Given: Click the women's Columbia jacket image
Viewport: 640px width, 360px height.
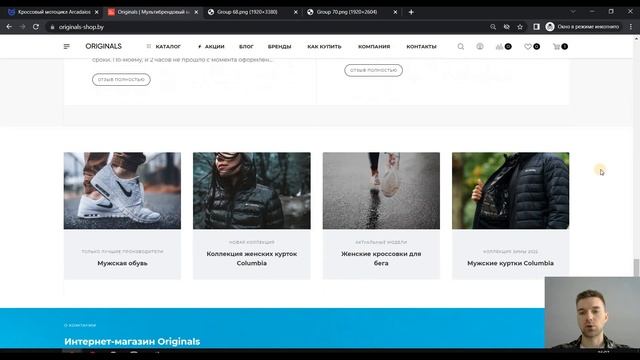Looking at the screenshot, I should [x=252, y=191].
